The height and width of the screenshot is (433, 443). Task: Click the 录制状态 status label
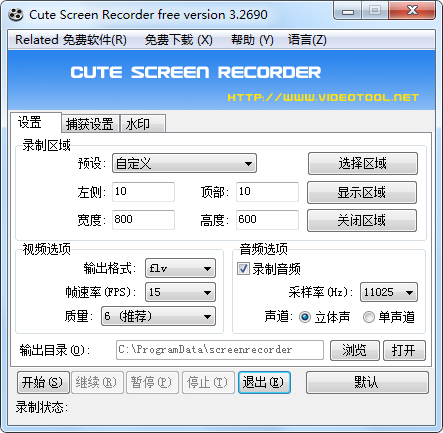click(x=42, y=407)
